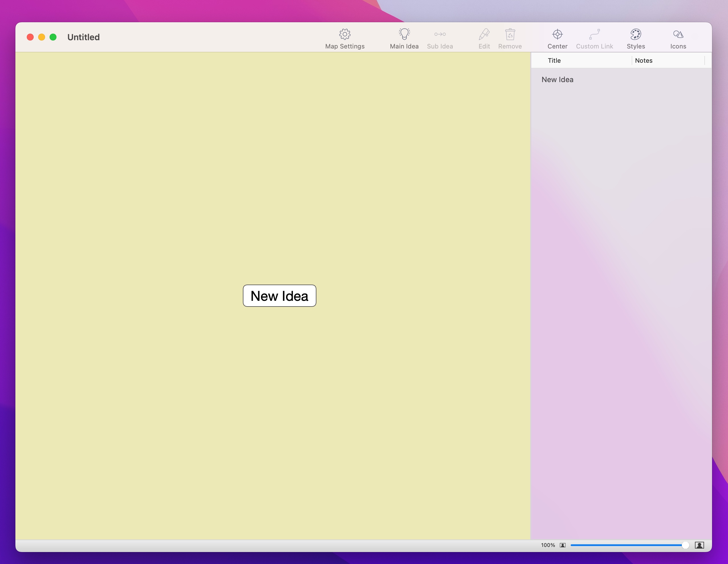
Task: Maximize the Untitled window
Action: pos(53,37)
